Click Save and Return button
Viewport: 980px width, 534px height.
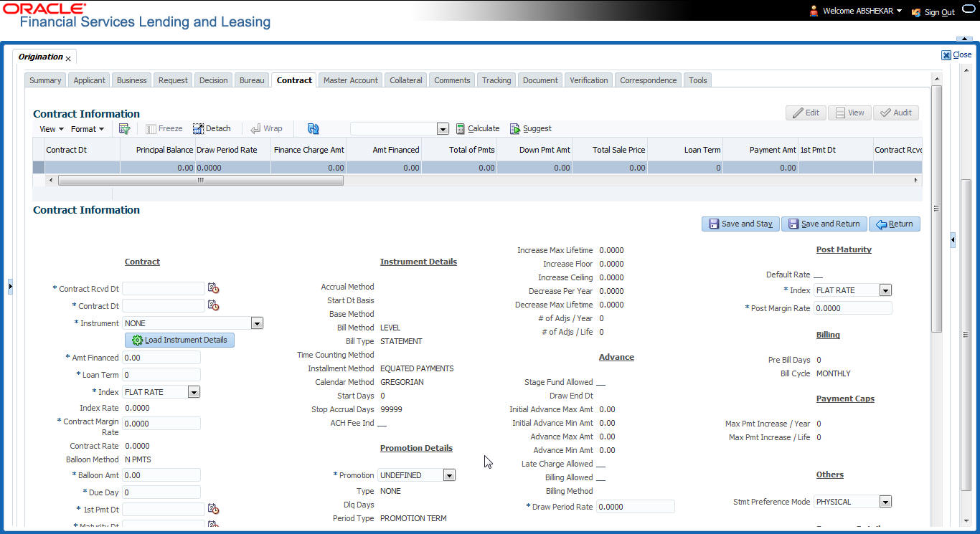click(824, 224)
